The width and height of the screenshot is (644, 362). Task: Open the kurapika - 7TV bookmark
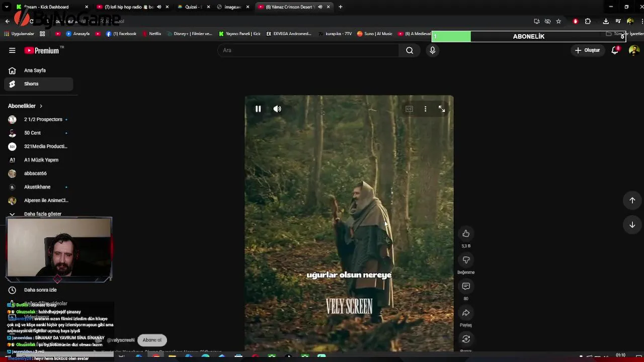point(335,34)
